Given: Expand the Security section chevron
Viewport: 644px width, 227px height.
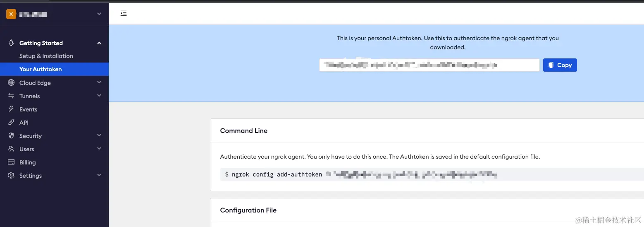Looking at the screenshot, I should [x=99, y=135].
